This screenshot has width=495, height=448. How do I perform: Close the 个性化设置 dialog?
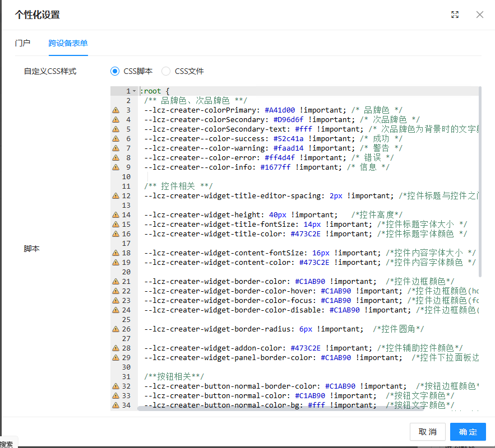coord(480,15)
